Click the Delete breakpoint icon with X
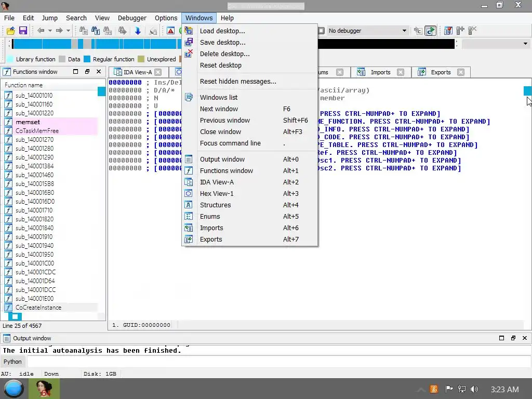Screen dimensions: 532x399 (472, 31)
